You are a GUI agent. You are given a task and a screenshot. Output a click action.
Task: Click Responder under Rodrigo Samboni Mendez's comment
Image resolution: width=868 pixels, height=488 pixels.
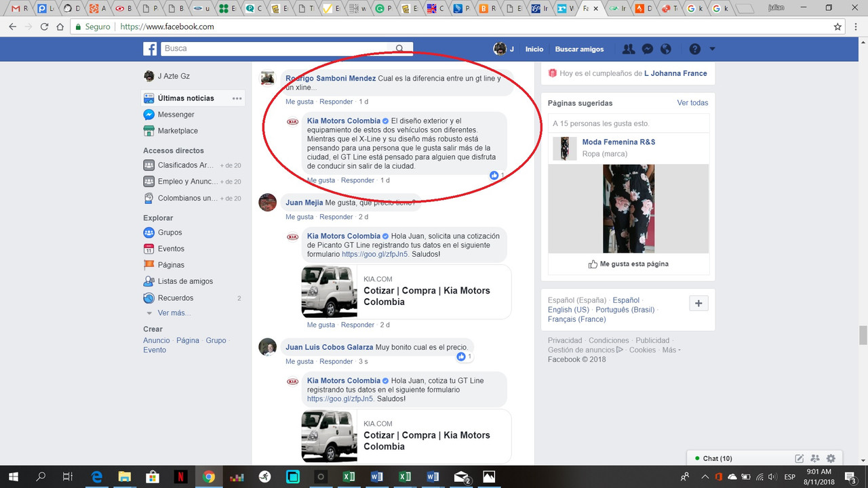pyautogui.click(x=336, y=102)
